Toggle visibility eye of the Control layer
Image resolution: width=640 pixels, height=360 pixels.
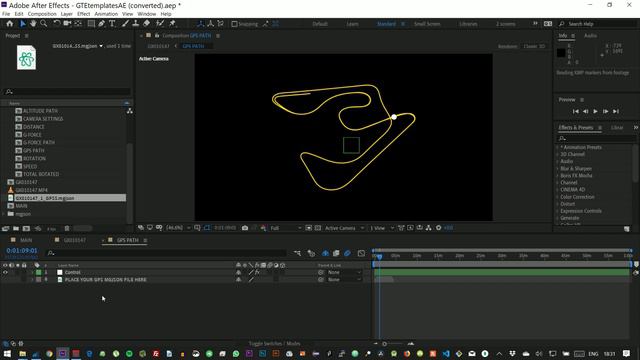(5, 272)
